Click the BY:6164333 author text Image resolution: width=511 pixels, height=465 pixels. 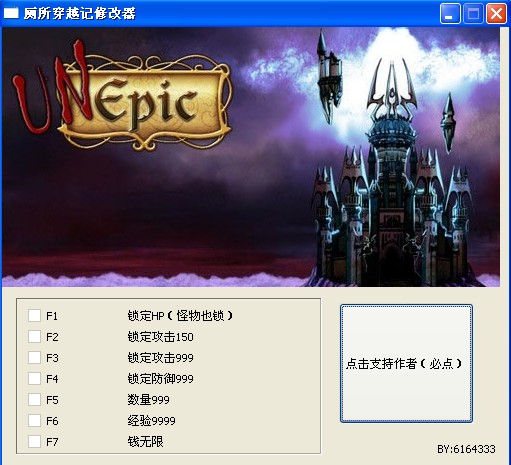click(466, 449)
